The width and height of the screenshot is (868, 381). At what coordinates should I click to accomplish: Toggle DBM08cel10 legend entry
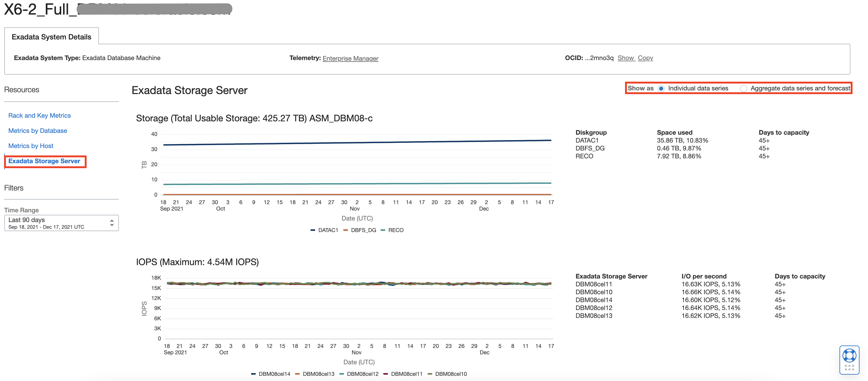(x=450, y=374)
